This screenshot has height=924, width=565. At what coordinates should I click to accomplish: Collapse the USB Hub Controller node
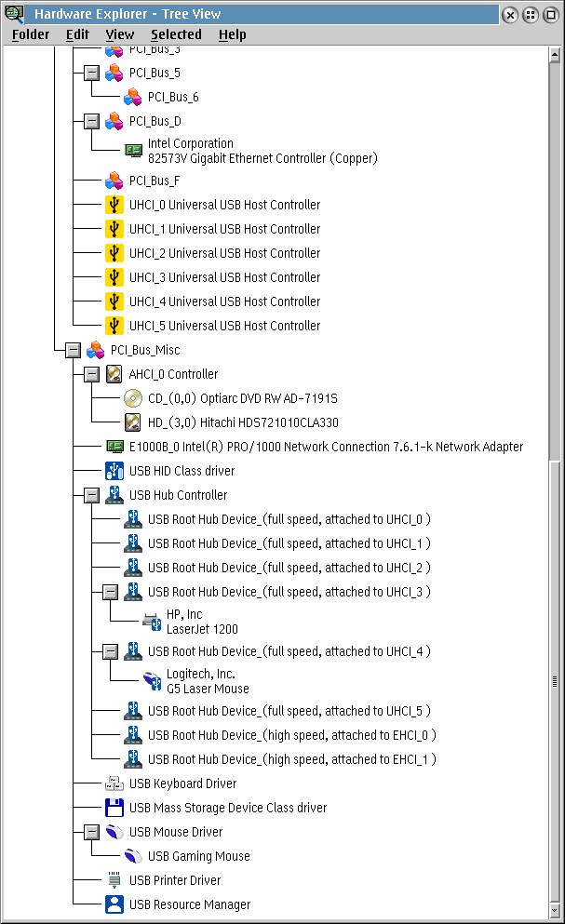[x=91, y=495]
